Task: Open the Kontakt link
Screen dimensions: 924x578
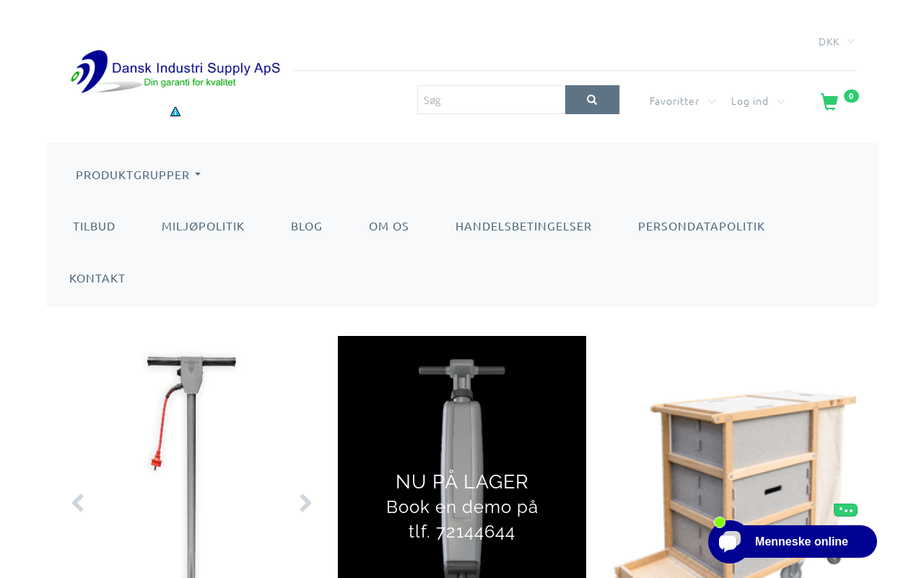Action: (97, 278)
